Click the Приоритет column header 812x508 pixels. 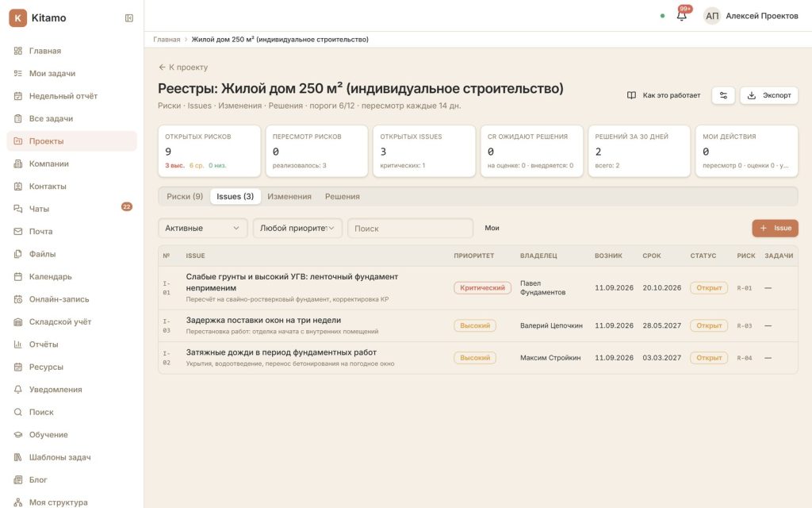coord(474,256)
